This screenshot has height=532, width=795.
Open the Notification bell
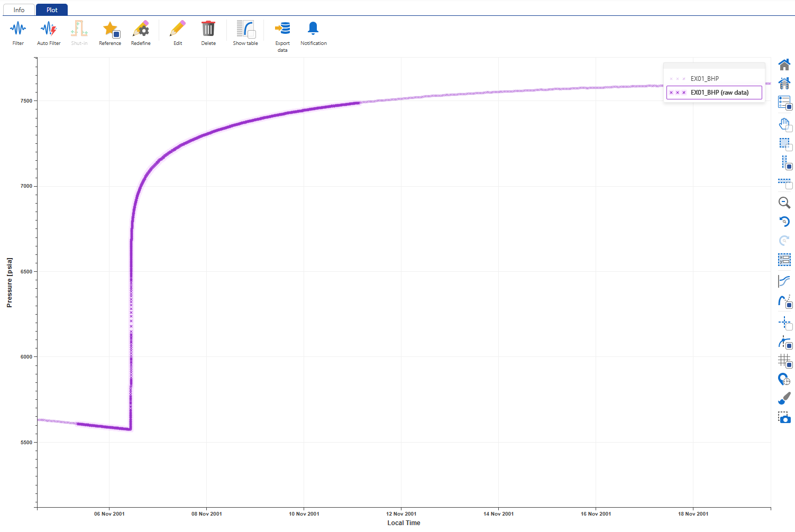click(313, 32)
